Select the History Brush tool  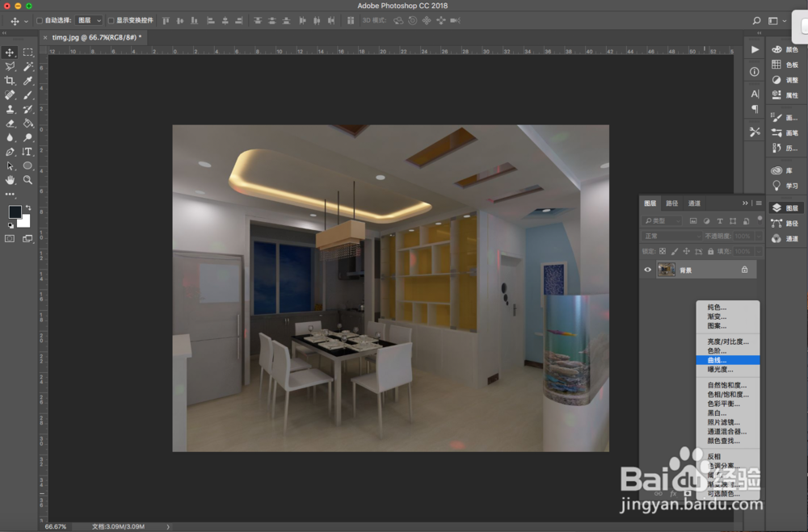click(27, 109)
